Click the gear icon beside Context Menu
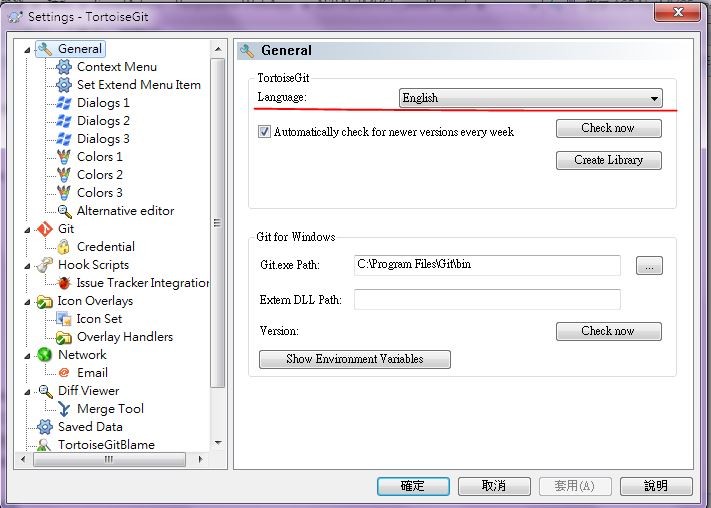711x508 pixels. [x=64, y=67]
